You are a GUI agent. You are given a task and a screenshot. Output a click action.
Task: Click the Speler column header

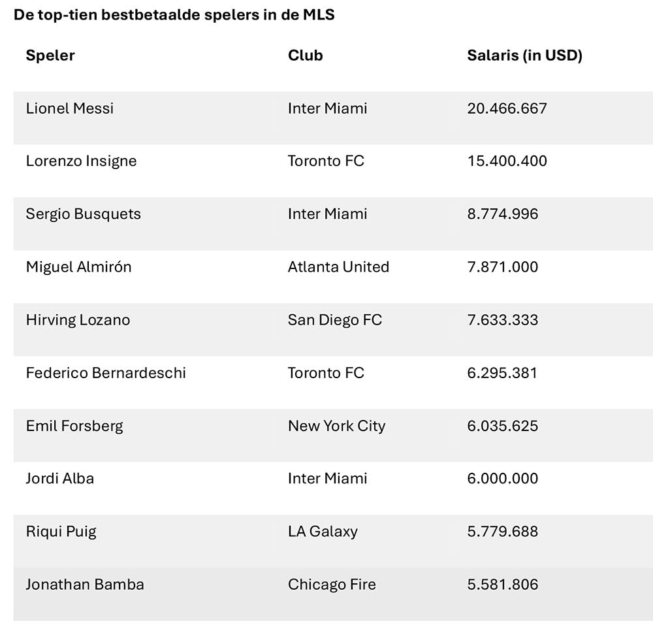pyautogui.click(x=50, y=56)
